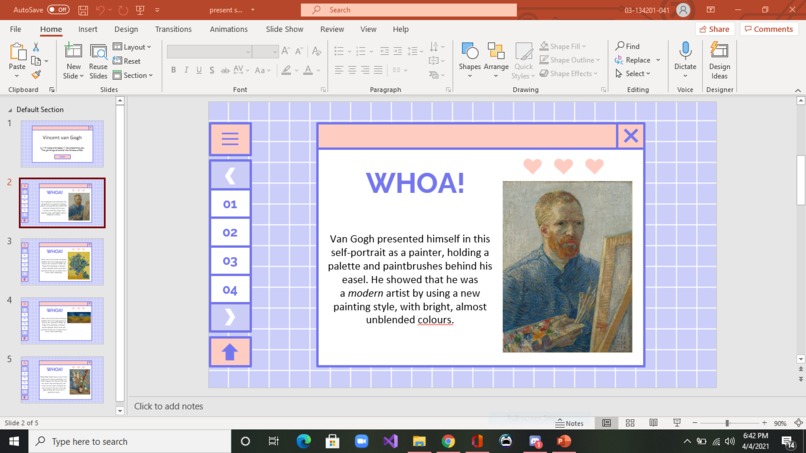The height and width of the screenshot is (453, 806).
Task: Click Increase Font Size icon
Action: point(286,50)
